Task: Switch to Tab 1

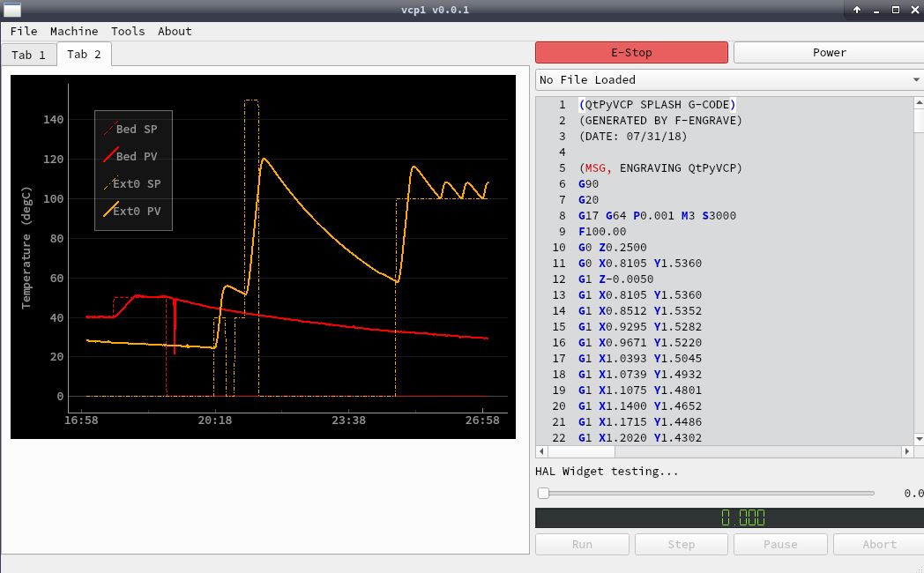Action: [28, 55]
